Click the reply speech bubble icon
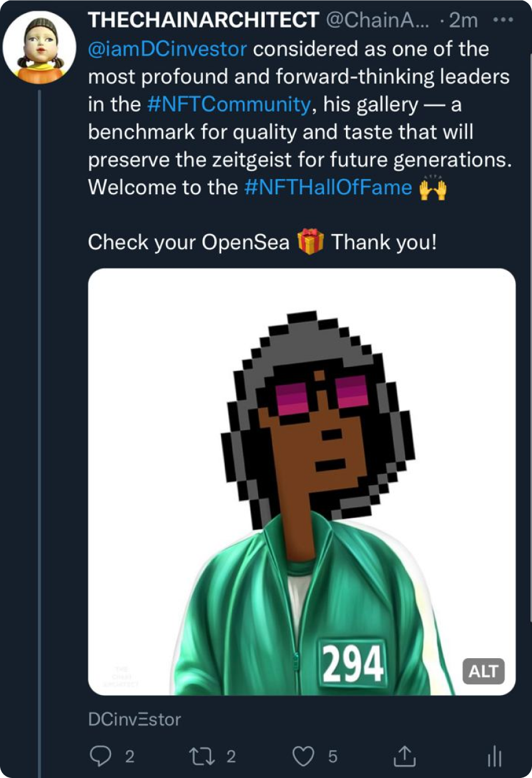This screenshot has width=532, height=778. [100, 757]
